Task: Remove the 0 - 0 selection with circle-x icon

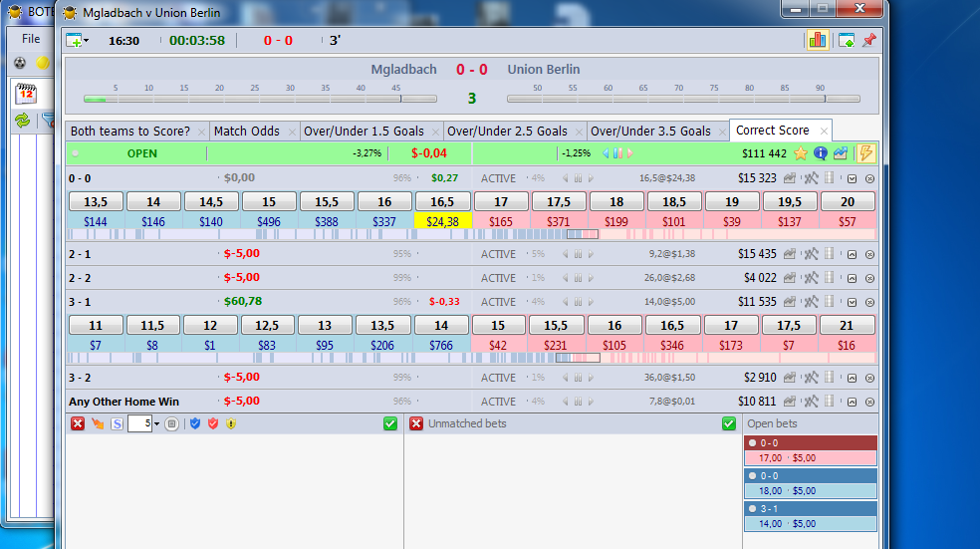Action: click(x=869, y=178)
